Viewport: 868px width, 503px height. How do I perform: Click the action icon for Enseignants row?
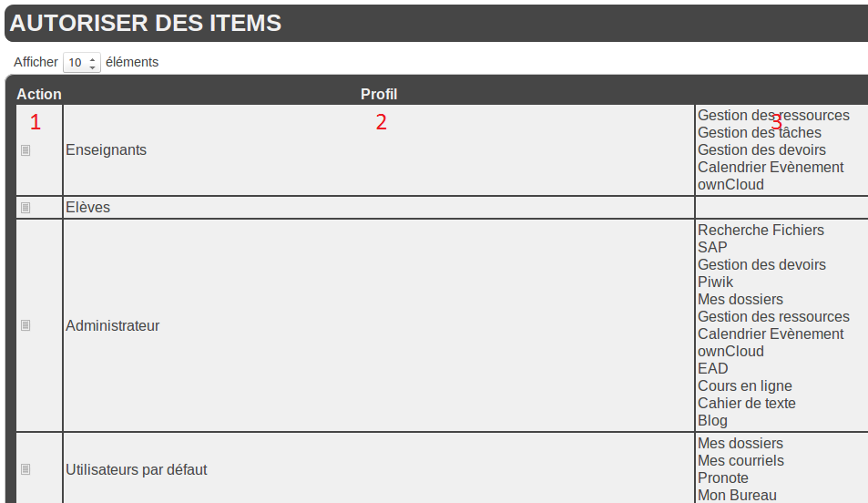point(26,150)
